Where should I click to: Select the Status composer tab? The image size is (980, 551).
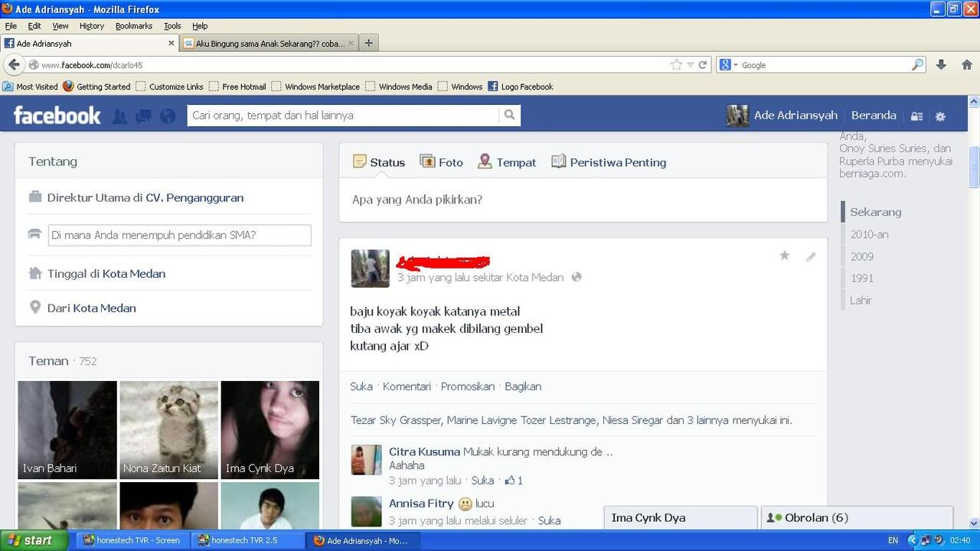click(x=379, y=162)
